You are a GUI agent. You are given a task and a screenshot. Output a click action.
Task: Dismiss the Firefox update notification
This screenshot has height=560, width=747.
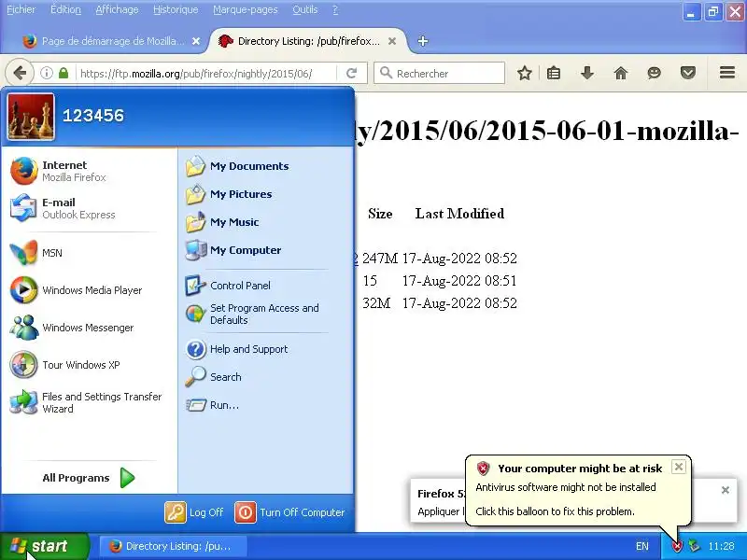pyautogui.click(x=726, y=490)
